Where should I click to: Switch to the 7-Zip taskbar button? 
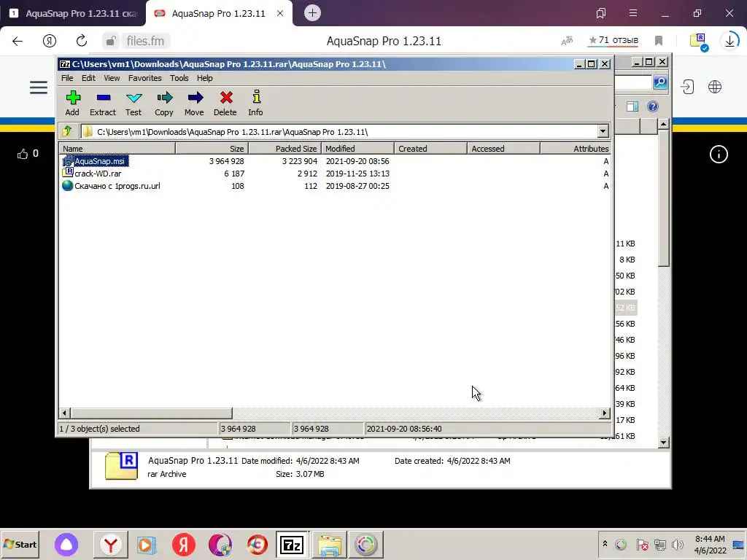[x=292, y=544]
